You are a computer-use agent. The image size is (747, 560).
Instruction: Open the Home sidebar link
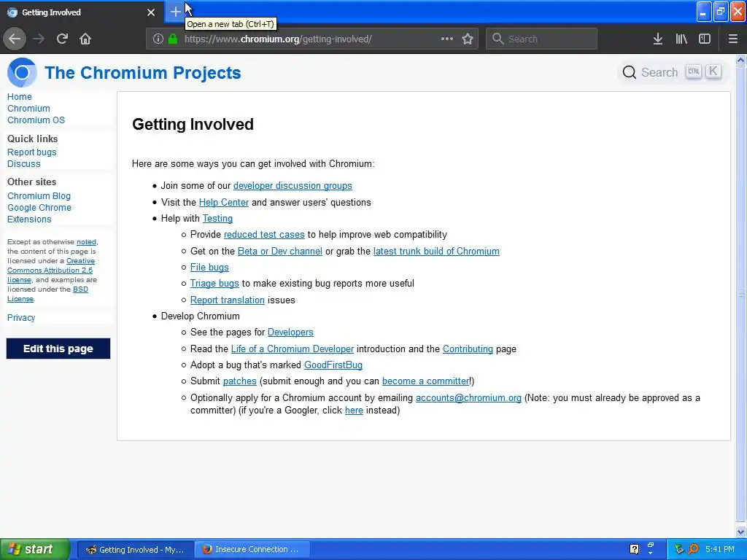coord(20,97)
